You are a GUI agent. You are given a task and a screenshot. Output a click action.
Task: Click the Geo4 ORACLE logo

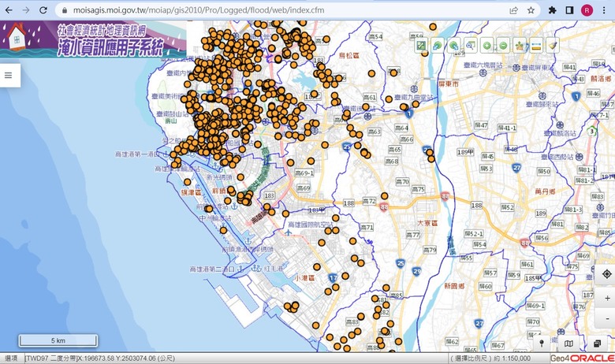click(x=582, y=358)
